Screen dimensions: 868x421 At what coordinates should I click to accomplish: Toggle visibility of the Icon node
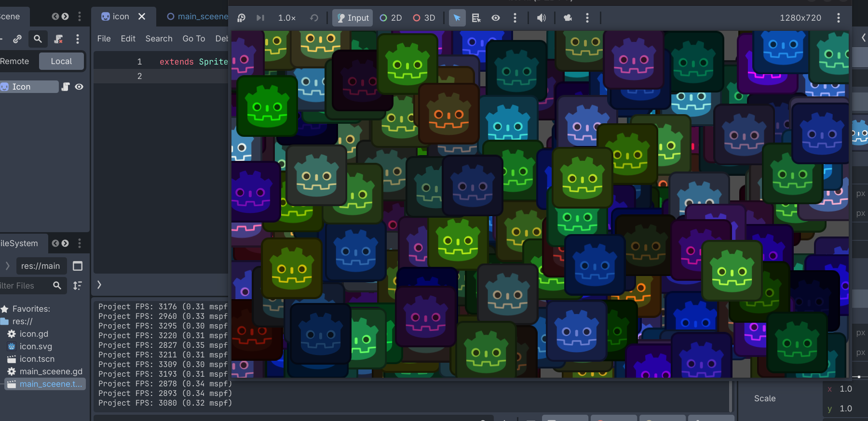tap(79, 87)
